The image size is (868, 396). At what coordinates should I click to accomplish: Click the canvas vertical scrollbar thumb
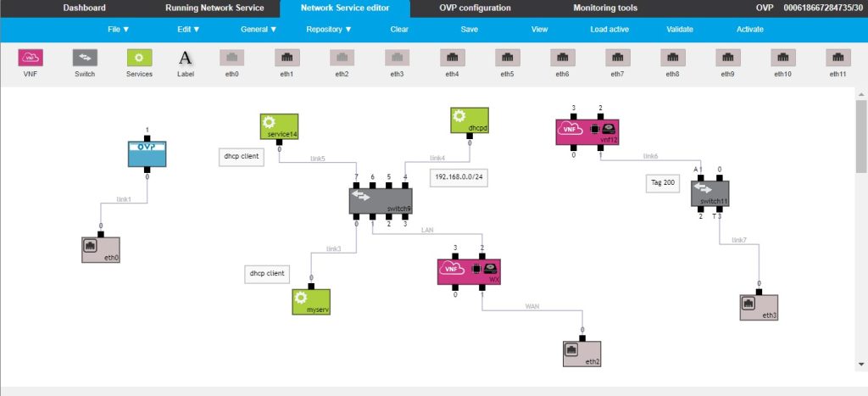(x=861, y=137)
